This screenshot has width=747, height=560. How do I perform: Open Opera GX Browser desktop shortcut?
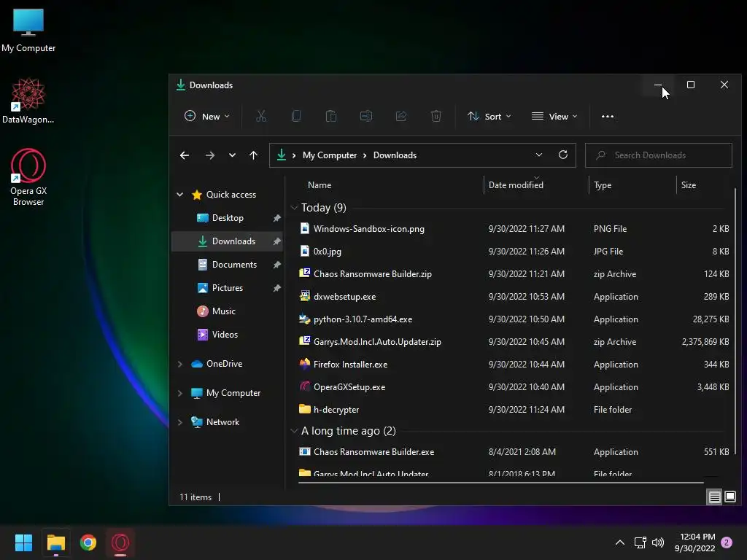tap(28, 177)
